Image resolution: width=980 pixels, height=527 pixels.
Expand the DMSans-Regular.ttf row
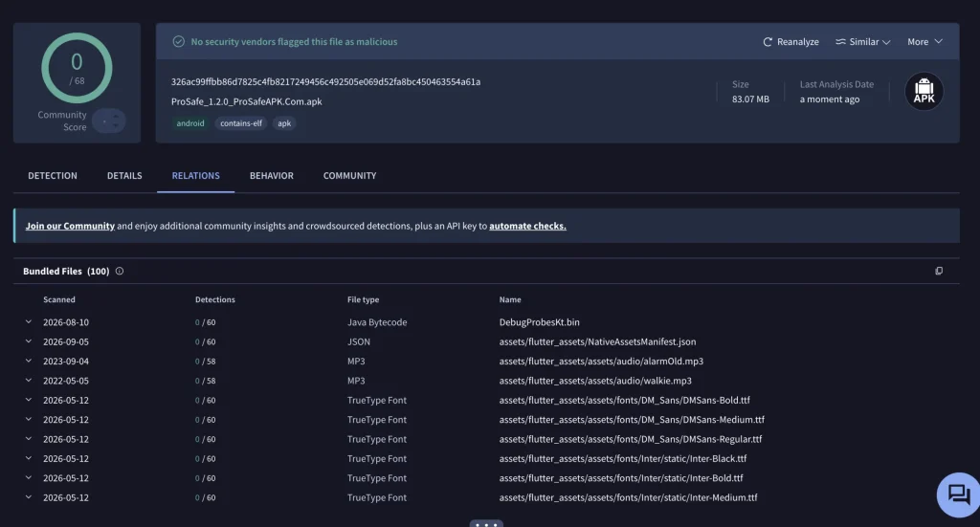[x=28, y=439]
